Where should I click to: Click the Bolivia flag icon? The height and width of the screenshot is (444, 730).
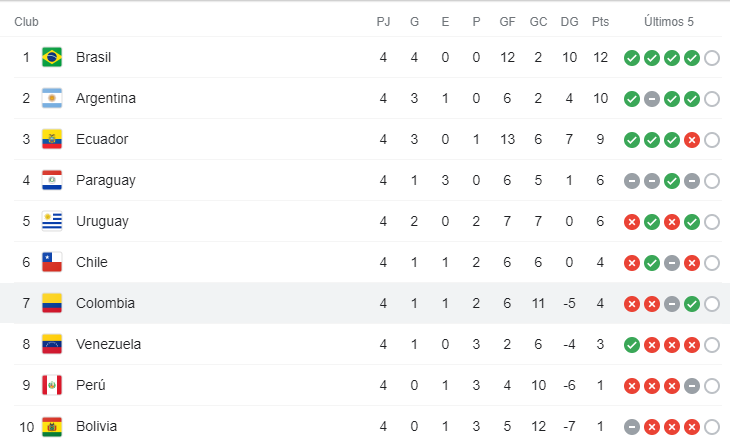[52, 426]
